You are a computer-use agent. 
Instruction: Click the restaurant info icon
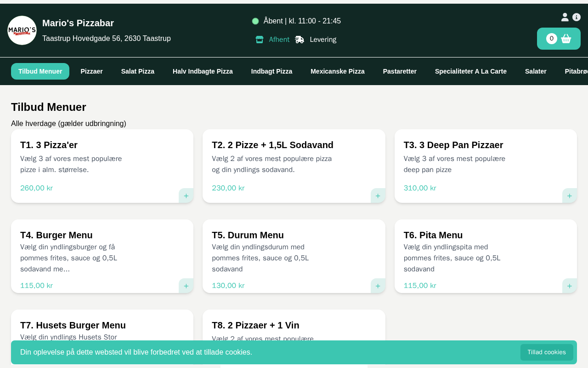tap(577, 17)
